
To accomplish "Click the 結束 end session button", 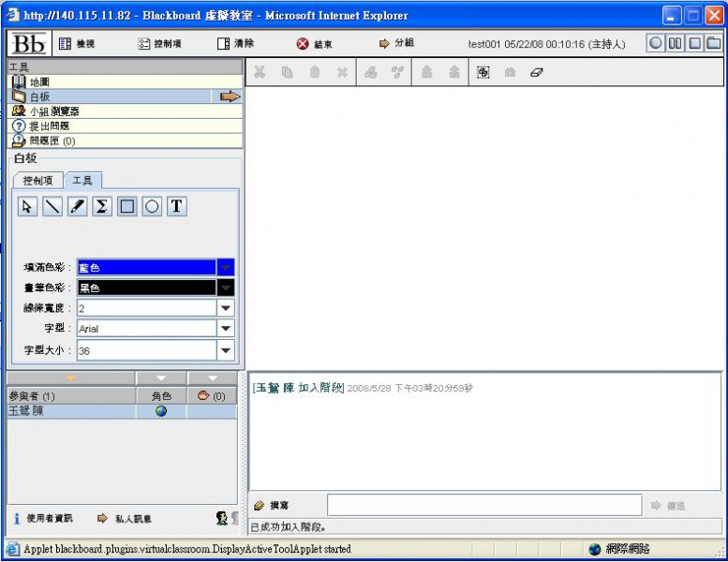I will (314, 44).
